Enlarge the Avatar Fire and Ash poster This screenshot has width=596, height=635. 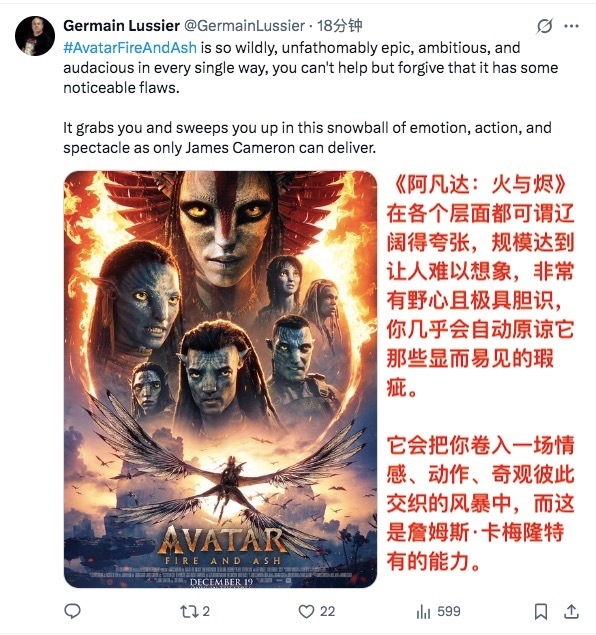[220, 379]
